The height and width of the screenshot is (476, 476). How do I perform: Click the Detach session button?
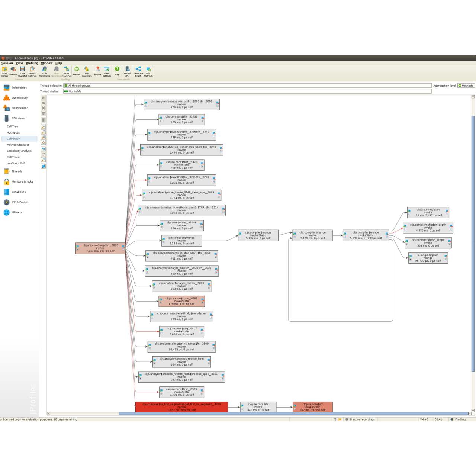13,71
